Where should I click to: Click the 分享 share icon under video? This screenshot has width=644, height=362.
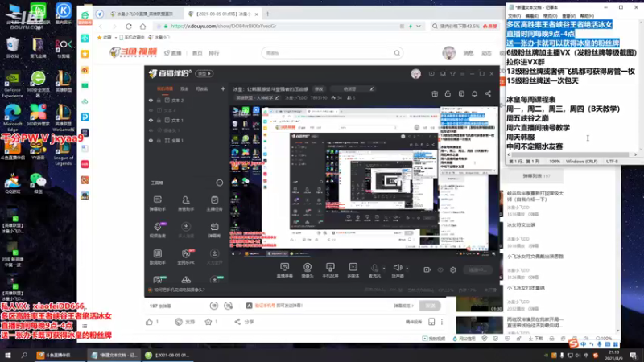(x=237, y=322)
